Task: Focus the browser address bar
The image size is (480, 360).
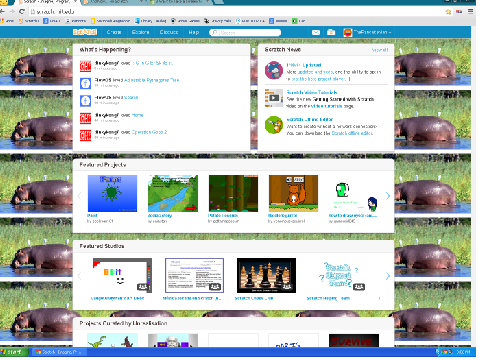Action: tap(233, 12)
